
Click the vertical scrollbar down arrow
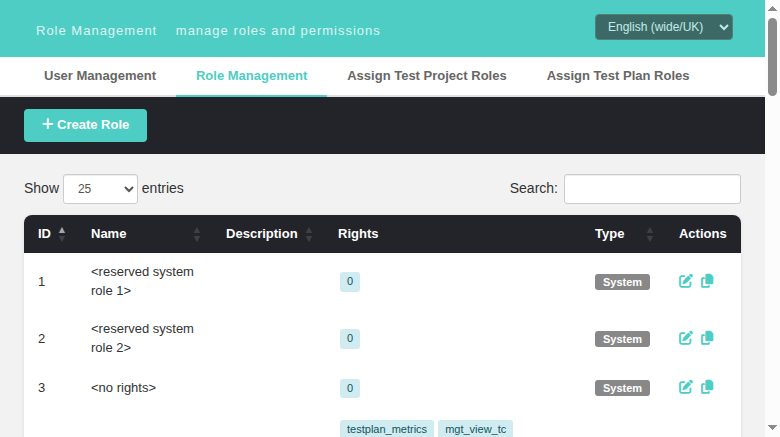[x=772, y=428]
